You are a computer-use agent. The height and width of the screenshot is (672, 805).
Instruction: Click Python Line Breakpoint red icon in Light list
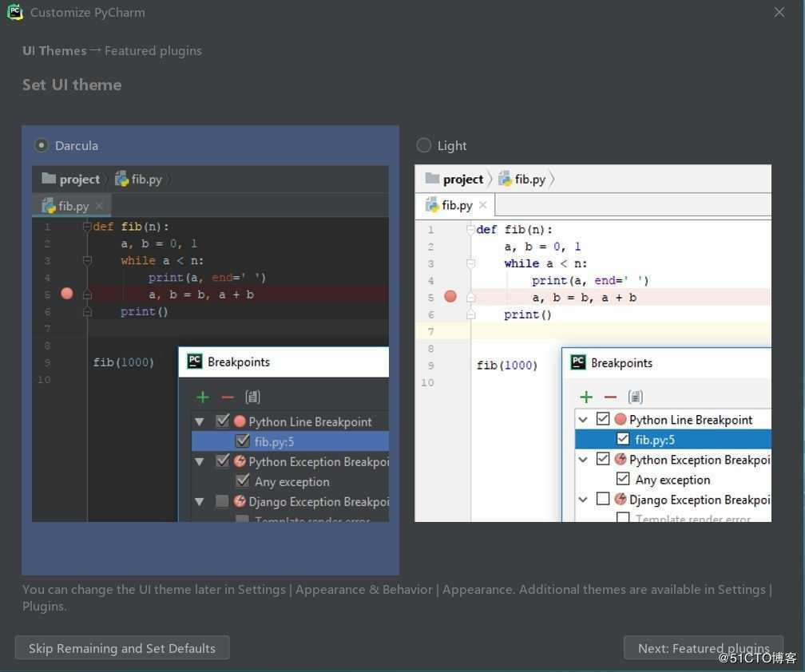(621, 420)
